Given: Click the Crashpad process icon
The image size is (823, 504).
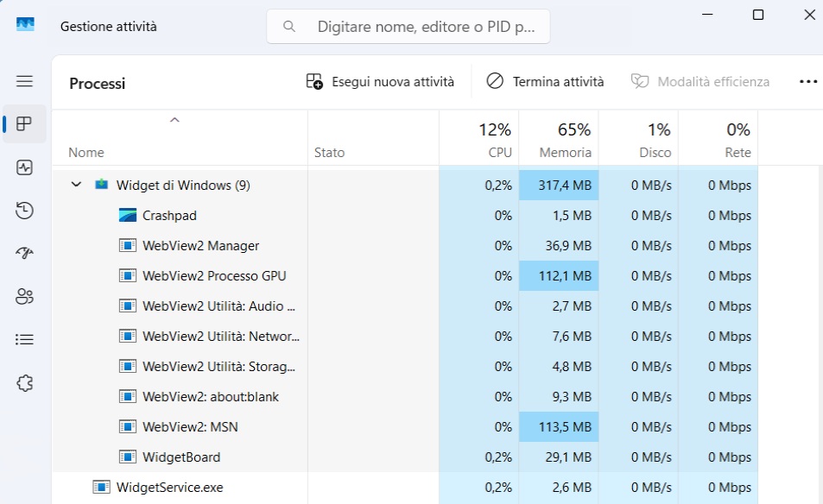Looking at the screenshot, I should pos(128,216).
